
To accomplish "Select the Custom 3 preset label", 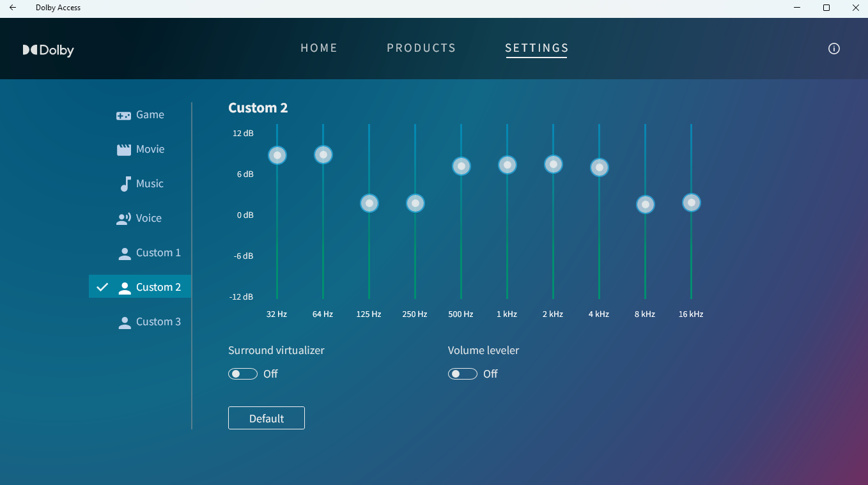I will (x=159, y=322).
